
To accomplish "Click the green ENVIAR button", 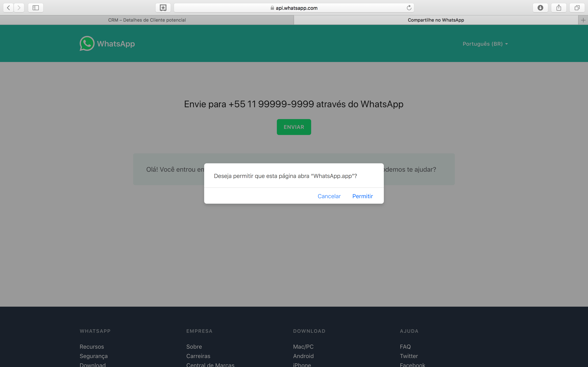I will tap(294, 127).
